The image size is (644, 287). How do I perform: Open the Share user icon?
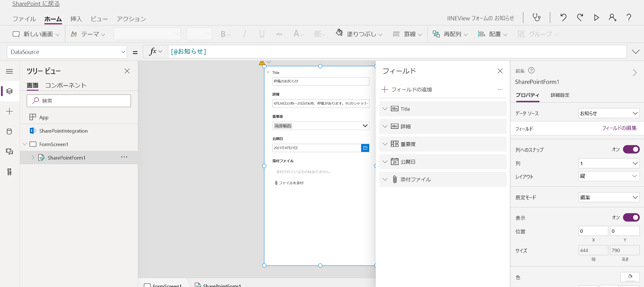coord(612,17)
